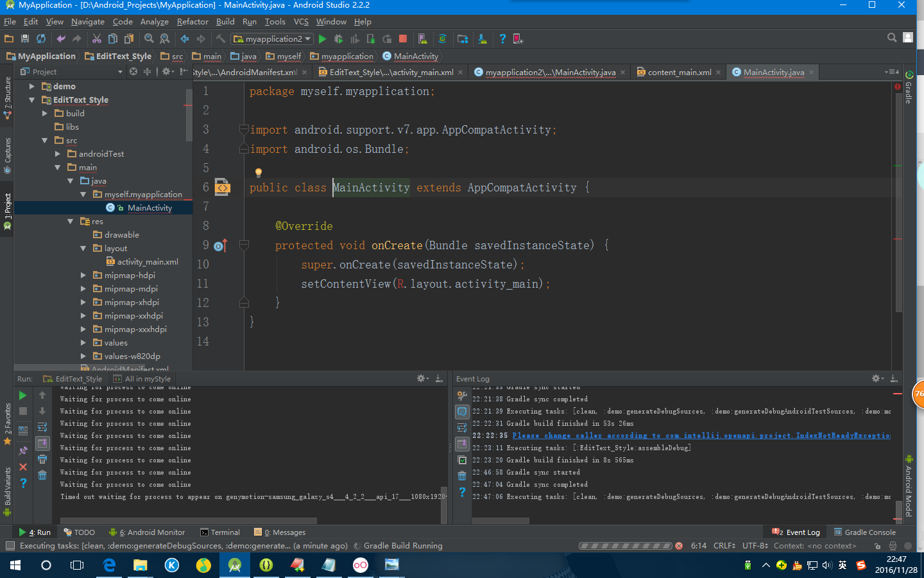924x578 pixels.
Task: Sync project with Gradle files icon
Action: [x=443, y=39]
